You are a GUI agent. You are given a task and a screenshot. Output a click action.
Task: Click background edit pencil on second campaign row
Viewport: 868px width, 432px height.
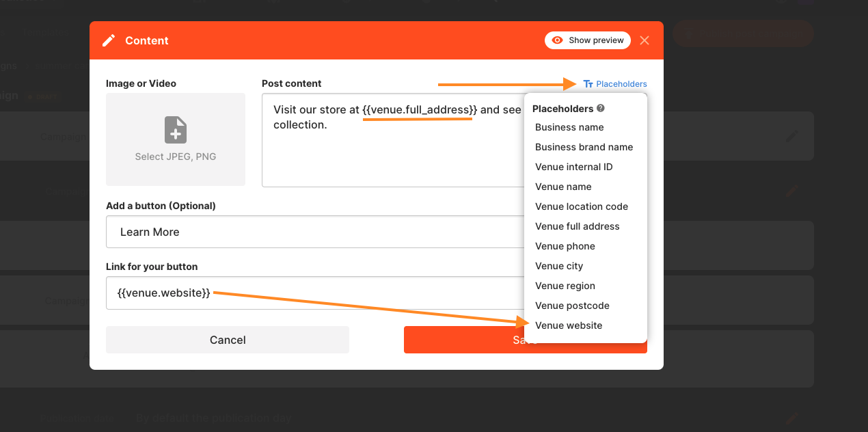tap(791, 191)
